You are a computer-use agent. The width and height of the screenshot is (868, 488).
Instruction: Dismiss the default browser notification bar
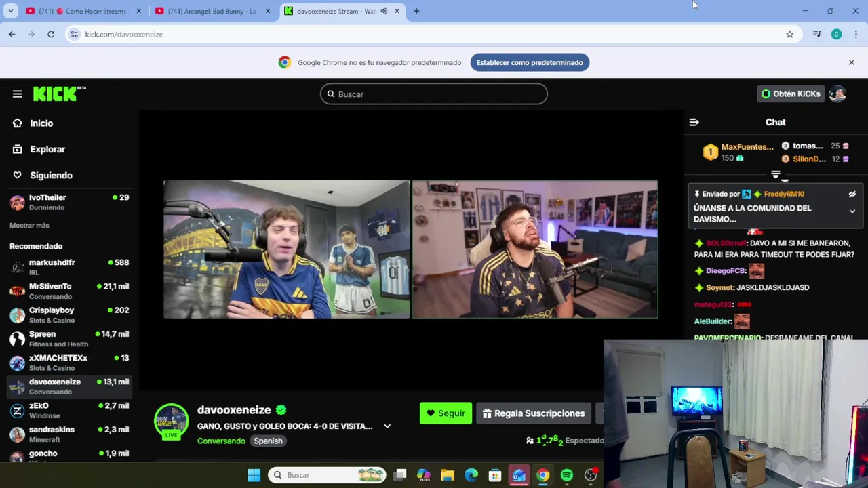click(x=852, y=62)
